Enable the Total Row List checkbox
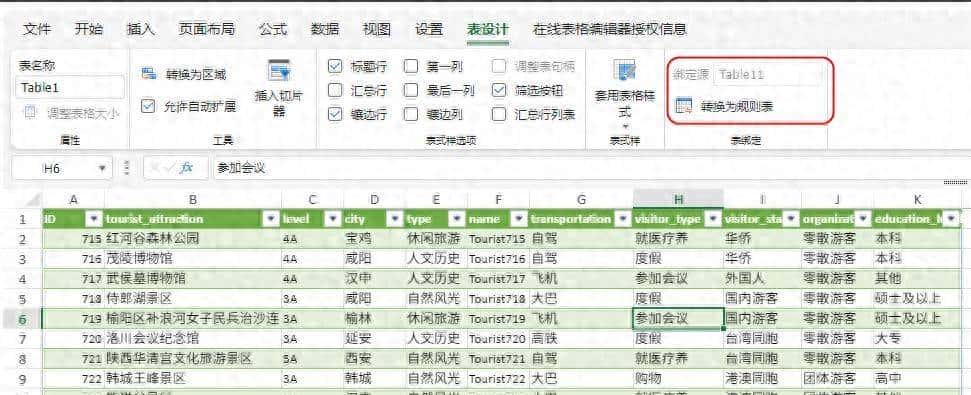 click(499, 114)
